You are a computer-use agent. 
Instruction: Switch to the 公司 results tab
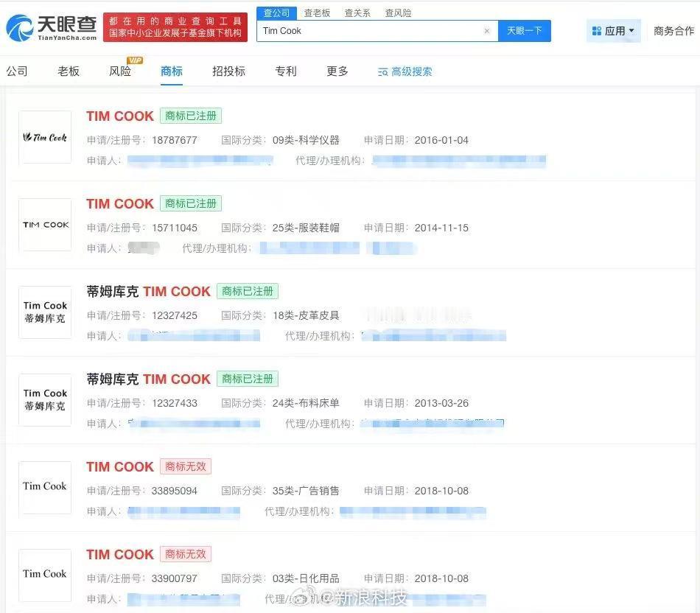(x=17, y=71)
